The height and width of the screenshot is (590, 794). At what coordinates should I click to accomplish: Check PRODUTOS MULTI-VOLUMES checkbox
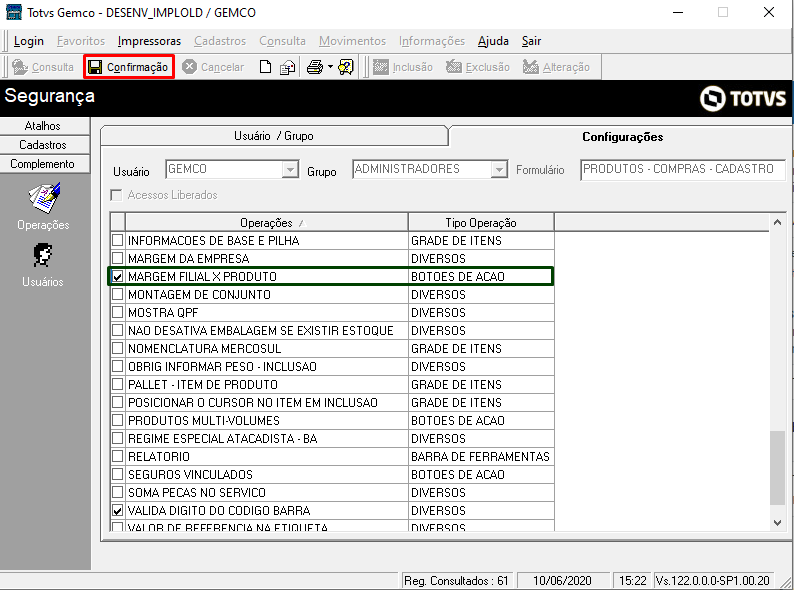click(117, 420)
